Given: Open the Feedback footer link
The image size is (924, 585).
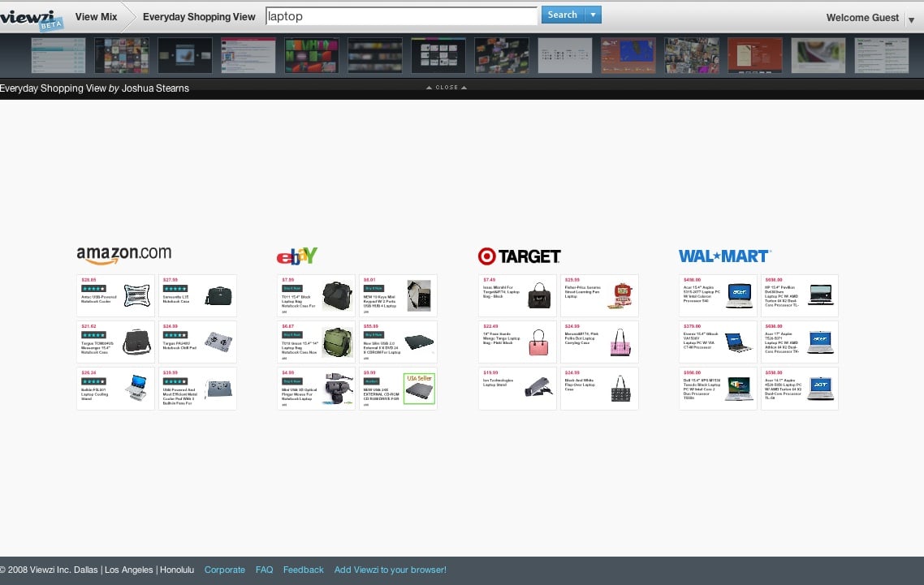Looking at the screenshot, I should [304, 570].
